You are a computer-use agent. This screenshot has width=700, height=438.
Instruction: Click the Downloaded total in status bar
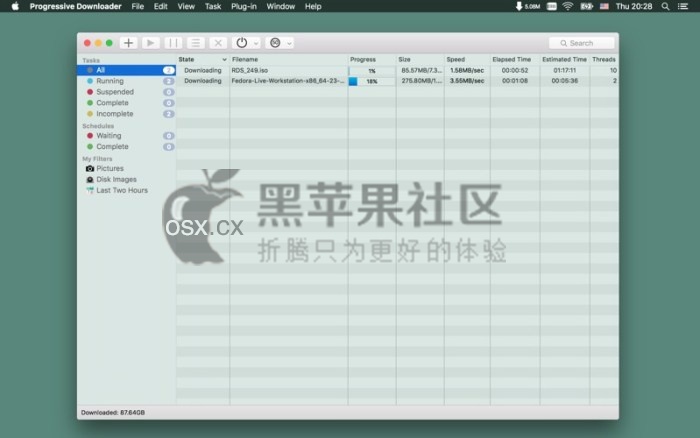[x=113, y=413]
